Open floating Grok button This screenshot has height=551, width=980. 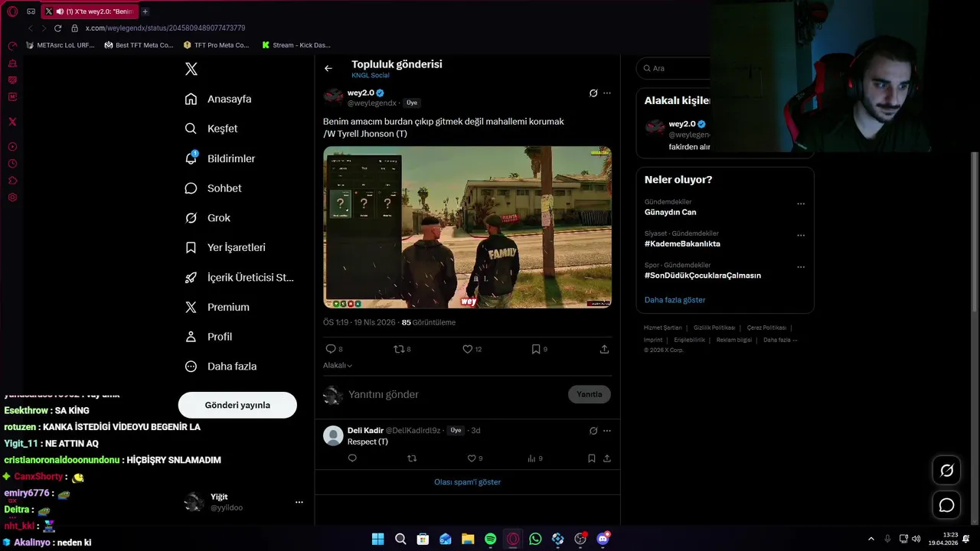tap(947, 471)
